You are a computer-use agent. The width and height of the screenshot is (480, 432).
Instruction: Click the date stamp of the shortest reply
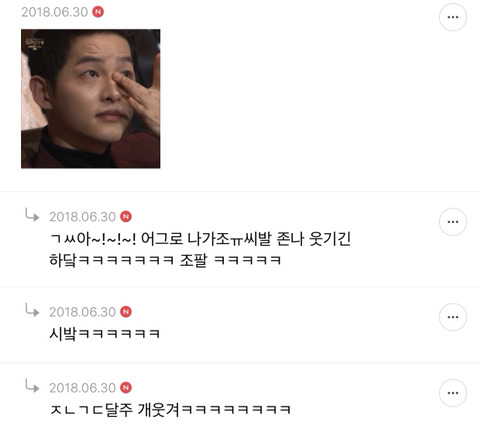pos(83,312)
